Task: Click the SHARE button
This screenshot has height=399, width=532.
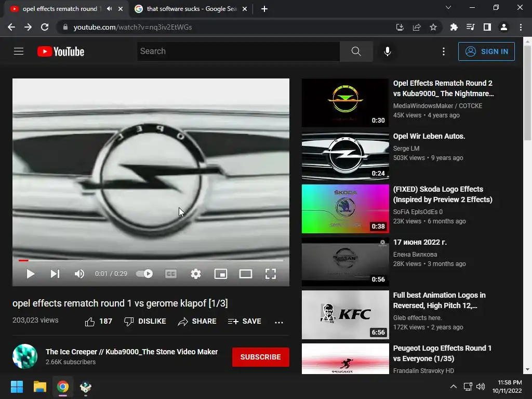Action: point(197,321)
